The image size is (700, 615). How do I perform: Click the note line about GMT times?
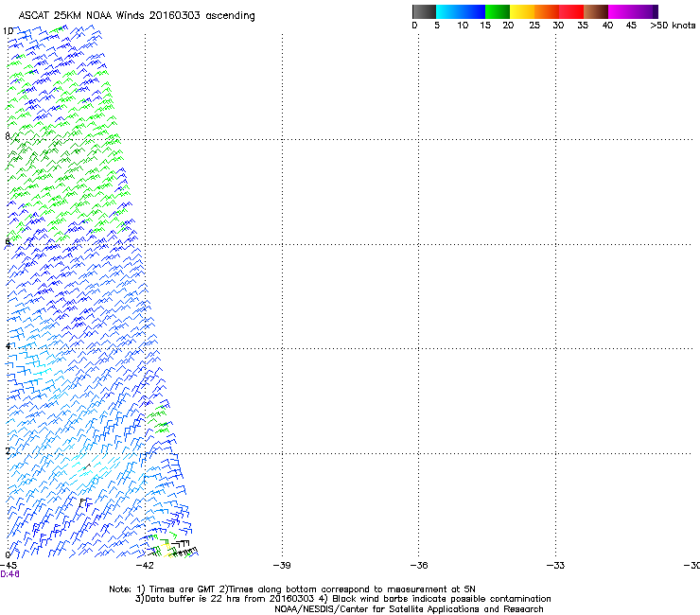(x=292, y=589)
